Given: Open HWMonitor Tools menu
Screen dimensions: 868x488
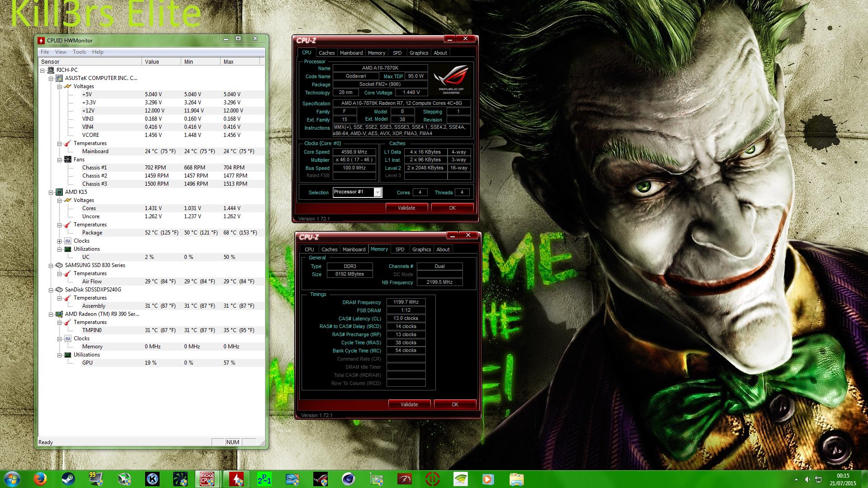Looking at the screenshot, I should tap(79, 52).
